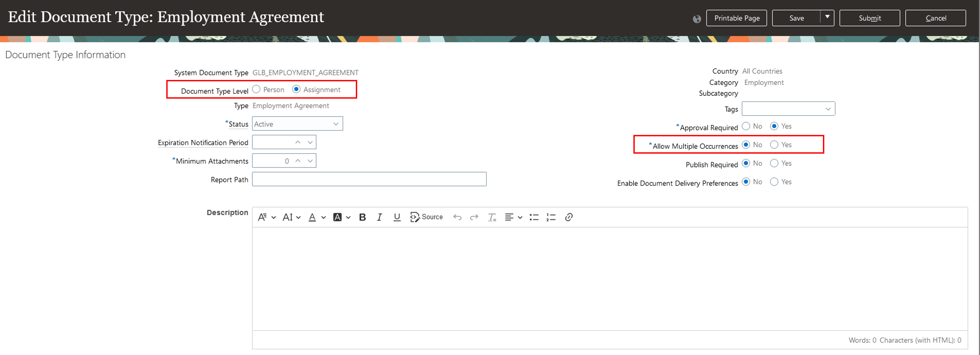Insert a numbered list
This screenshot has width=980, height=355.
tap(551, 217)
